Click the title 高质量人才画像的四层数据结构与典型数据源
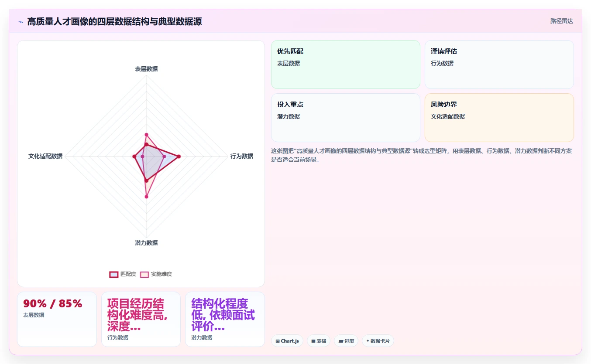 coord(114,21)
